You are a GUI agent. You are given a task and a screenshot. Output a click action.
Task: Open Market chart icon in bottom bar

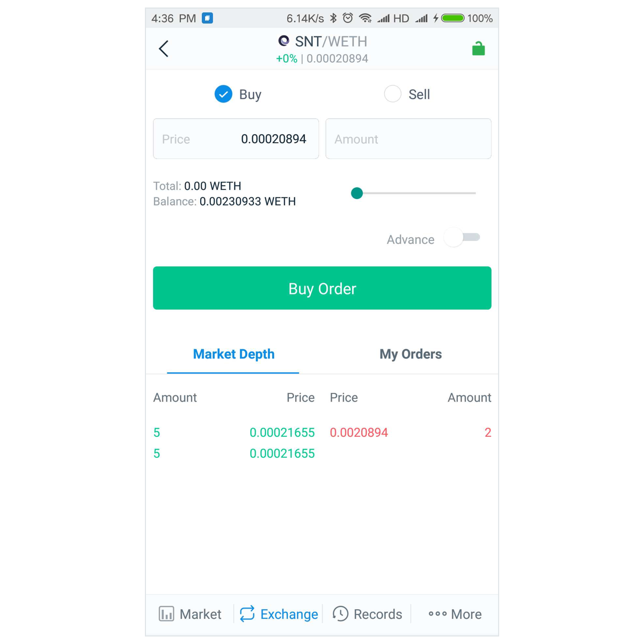tap(166, 614)
